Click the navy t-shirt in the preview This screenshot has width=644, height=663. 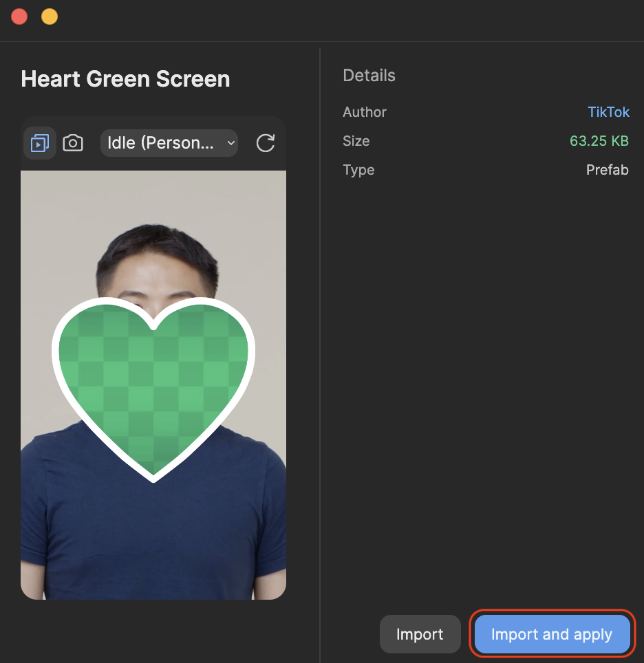pyautogui.click(x=153, y=528)
